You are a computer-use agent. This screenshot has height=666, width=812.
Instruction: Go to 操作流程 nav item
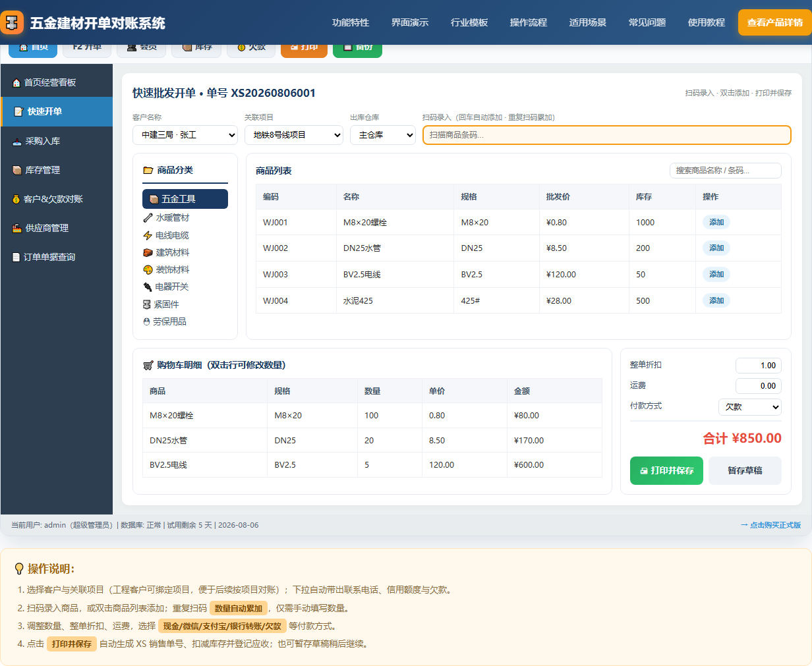coord(529,22)
